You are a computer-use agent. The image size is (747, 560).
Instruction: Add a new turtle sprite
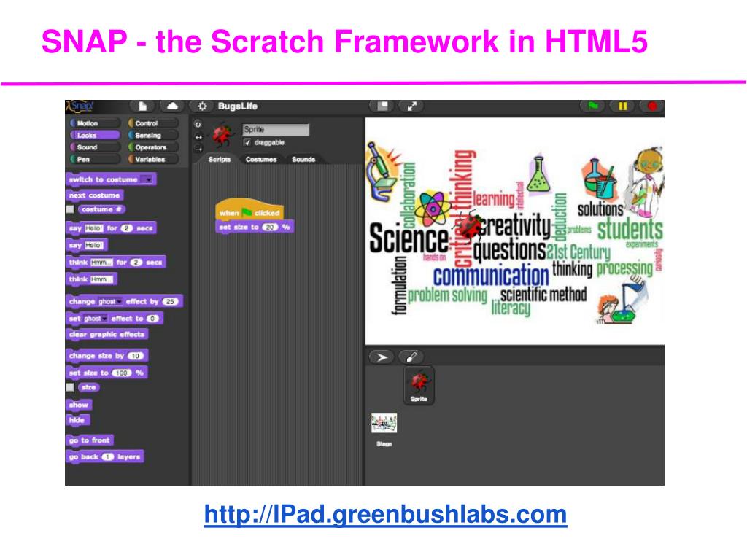pyautogui.click(x=382, y=357)
